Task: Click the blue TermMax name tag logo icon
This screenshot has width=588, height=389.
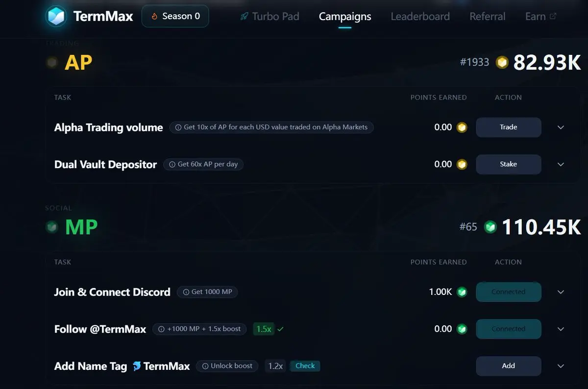Action: (137, 366)
